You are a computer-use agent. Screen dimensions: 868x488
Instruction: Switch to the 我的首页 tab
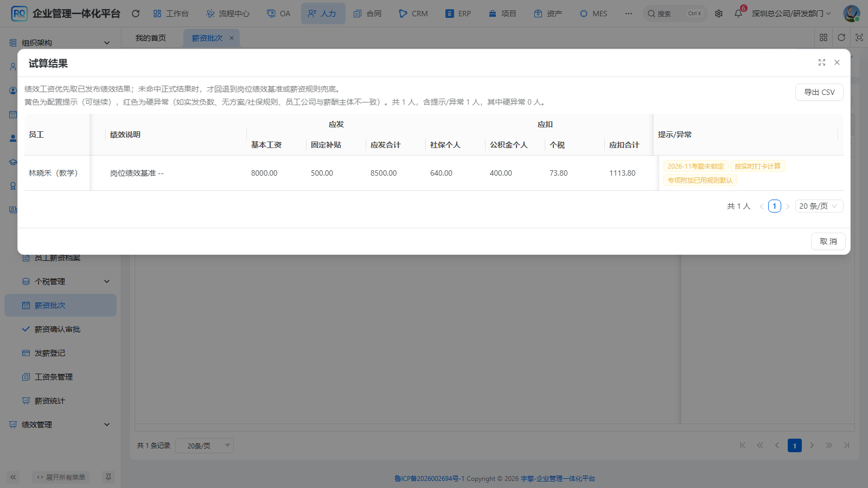151,38
